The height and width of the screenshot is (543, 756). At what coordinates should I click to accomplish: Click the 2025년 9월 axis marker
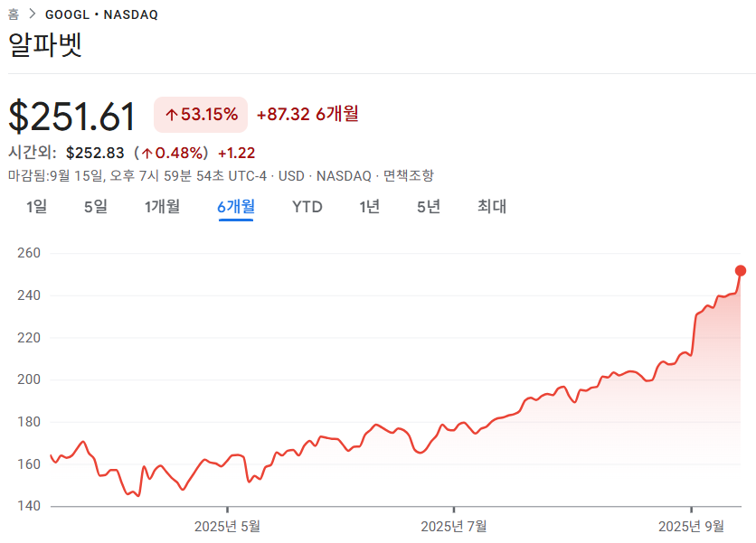pyautogui.click(x=692, y=527)
